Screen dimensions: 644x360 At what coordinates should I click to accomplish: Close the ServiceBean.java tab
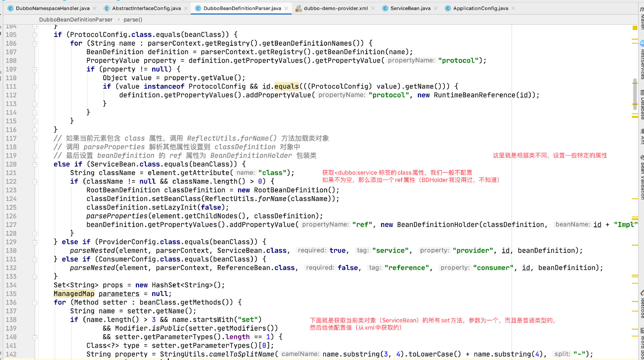click(436, 8)
